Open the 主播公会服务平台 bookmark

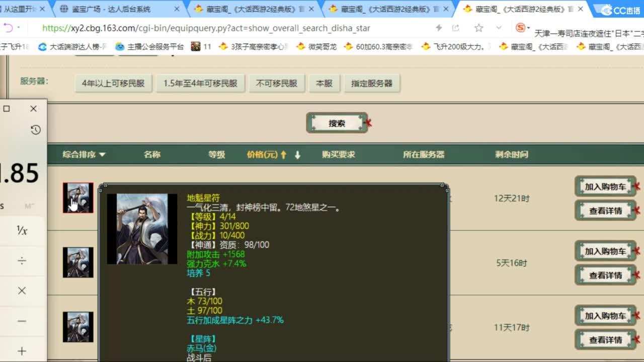pos(149,47)
